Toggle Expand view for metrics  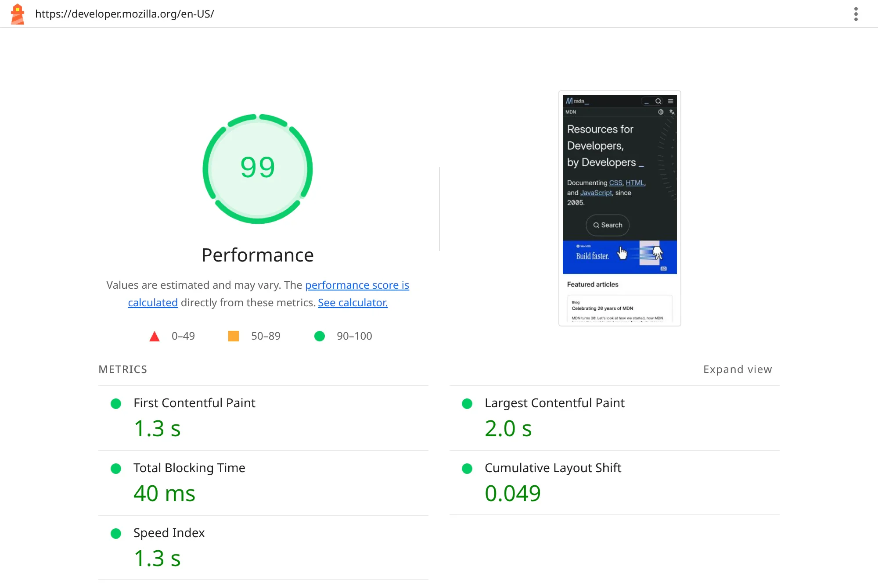point(738,369)
